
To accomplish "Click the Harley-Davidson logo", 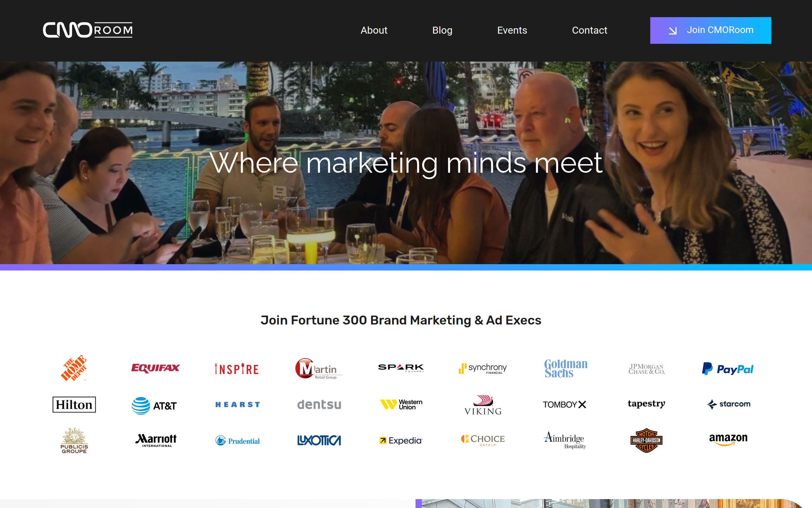I will pyautogui.click(x=646, y=440).
